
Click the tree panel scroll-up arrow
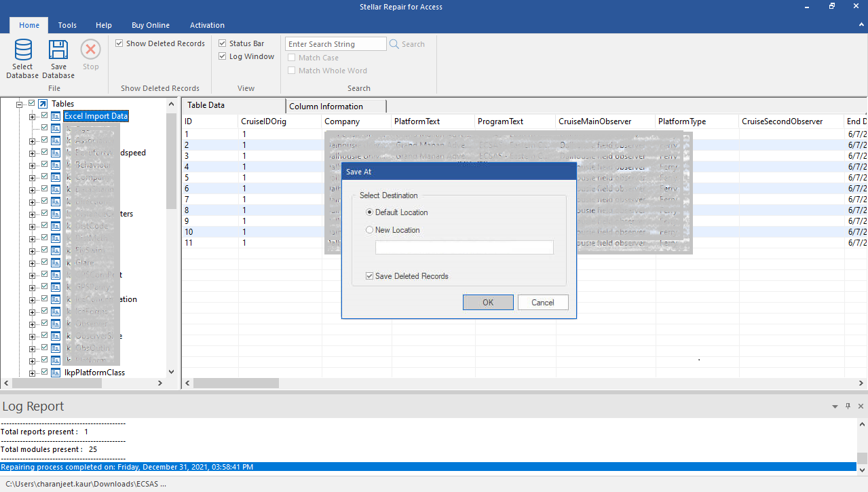coord(171,104)
